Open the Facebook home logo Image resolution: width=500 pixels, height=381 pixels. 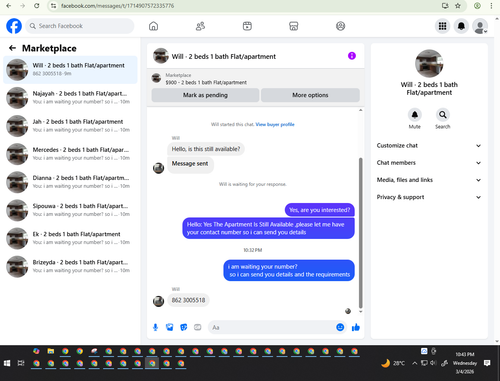coord(14,26)
